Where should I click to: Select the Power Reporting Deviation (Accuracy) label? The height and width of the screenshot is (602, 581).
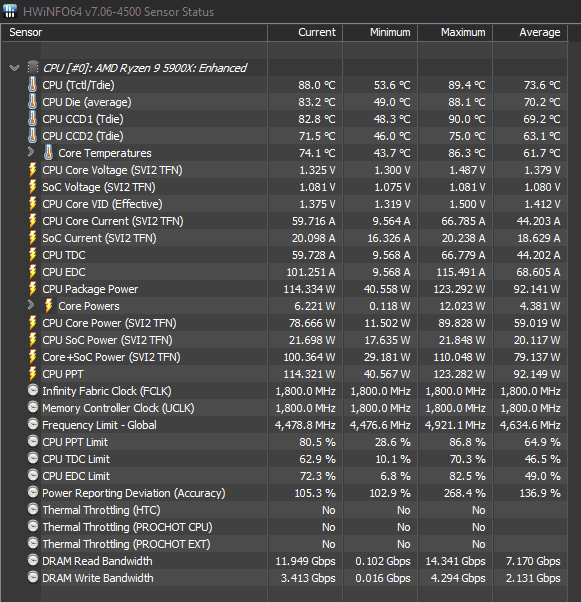pos(134,493)
